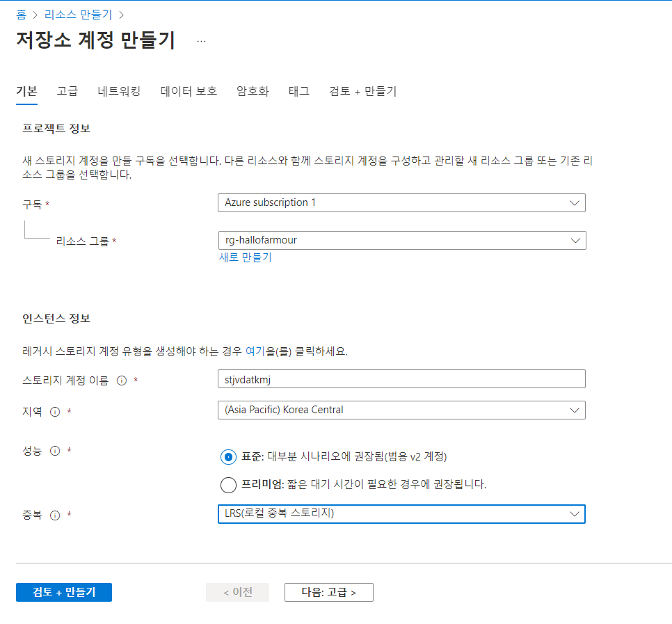Switch to the 태그 tab
The image size is (672, 624).
[298, 91]
